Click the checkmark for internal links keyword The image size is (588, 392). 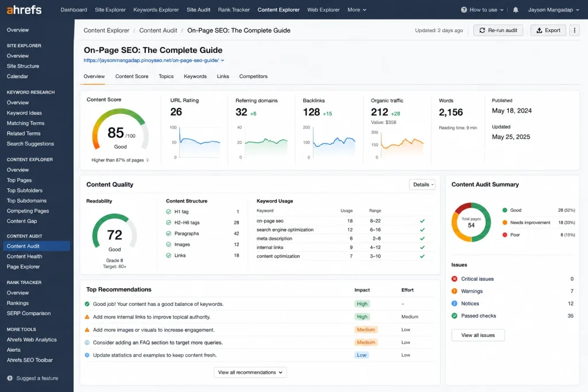point(422,247)
